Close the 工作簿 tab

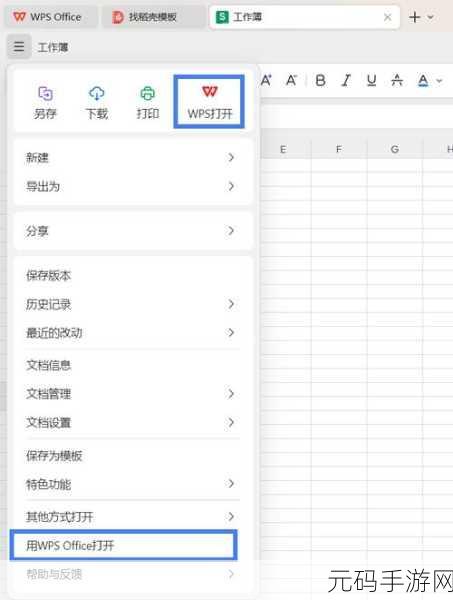click(x=388, y=17)
